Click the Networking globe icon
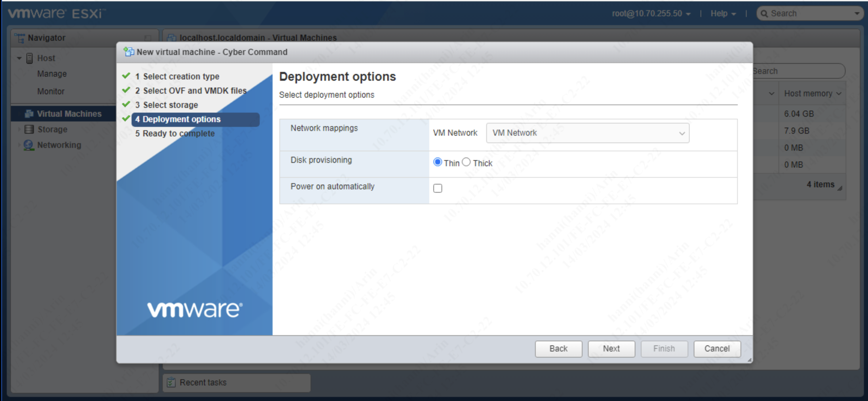This screenshot has width=868, height=401. tap(29, 145)
